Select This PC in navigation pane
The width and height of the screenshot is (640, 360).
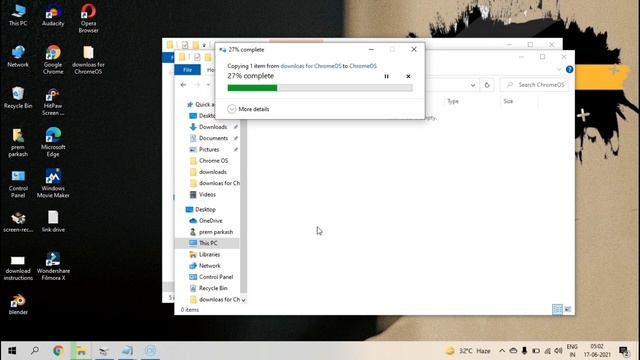tap(207, 243)
